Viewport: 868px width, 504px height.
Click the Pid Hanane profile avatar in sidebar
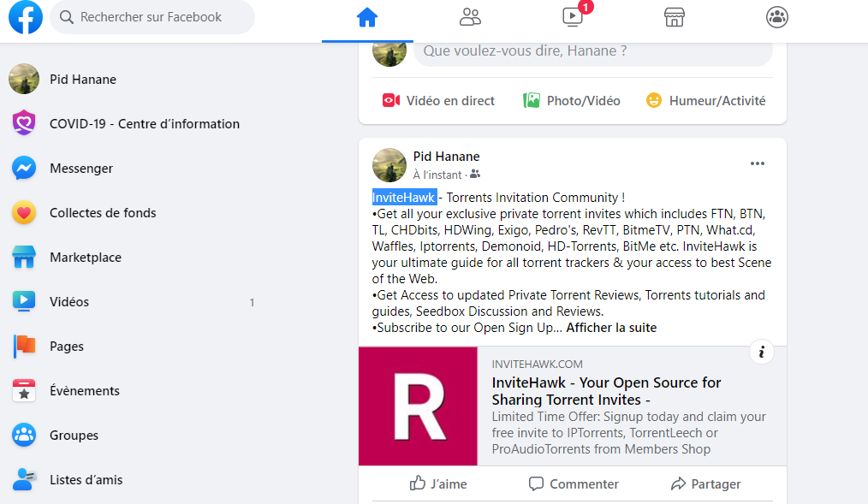click(24, 79)
